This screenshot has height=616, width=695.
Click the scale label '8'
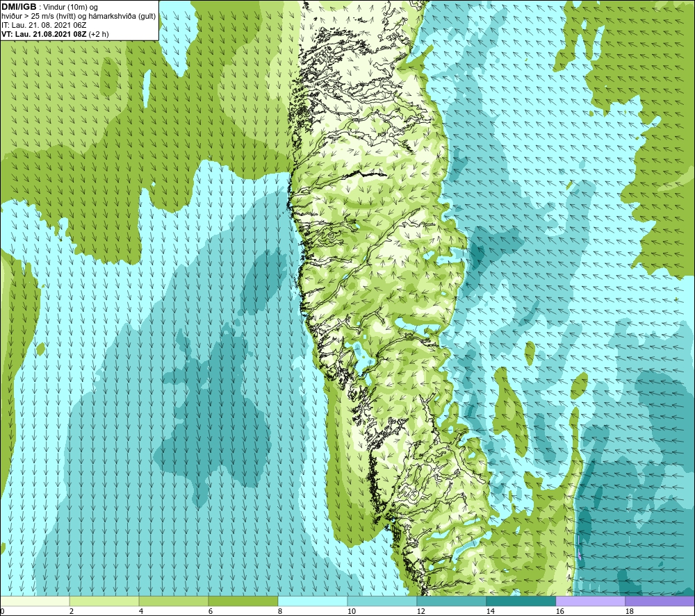[x=279, y=611]
